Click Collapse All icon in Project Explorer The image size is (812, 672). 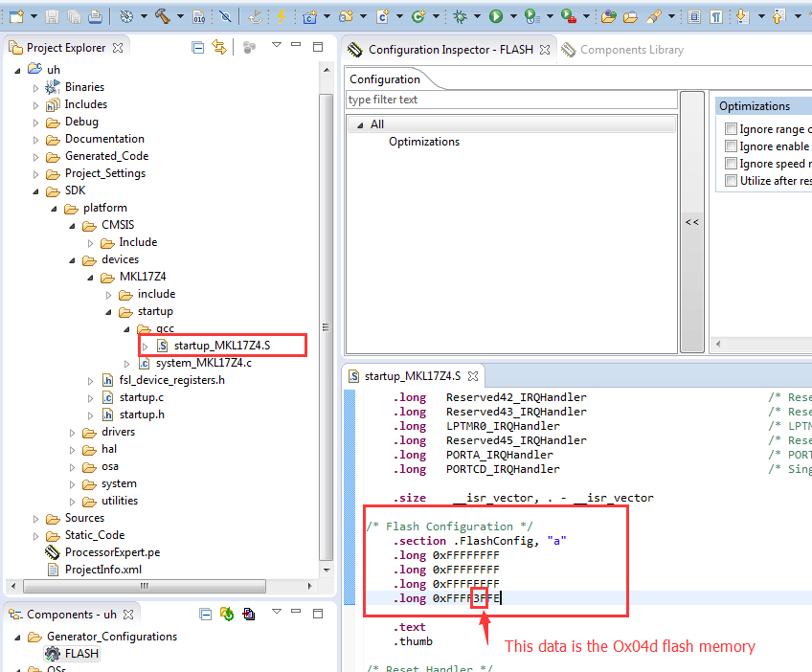tap(198, 48)
